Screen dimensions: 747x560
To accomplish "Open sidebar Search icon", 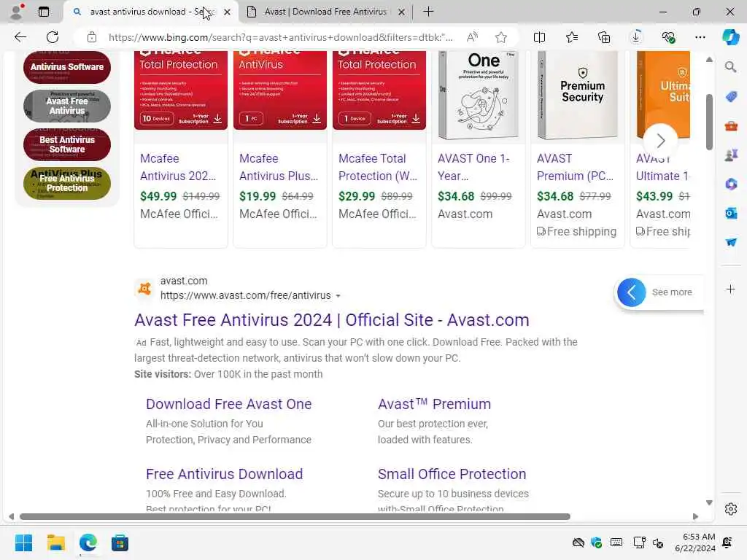I will coord(731,66).
